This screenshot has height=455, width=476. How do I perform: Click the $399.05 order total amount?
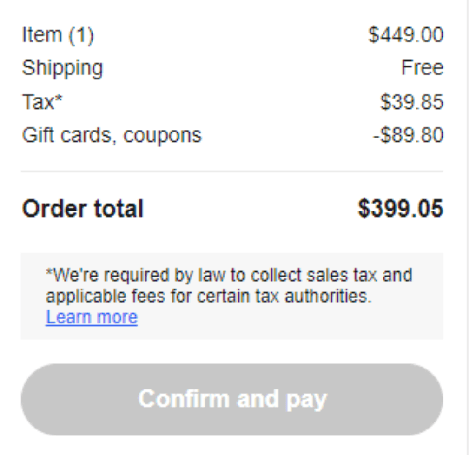tap(401, 209)
